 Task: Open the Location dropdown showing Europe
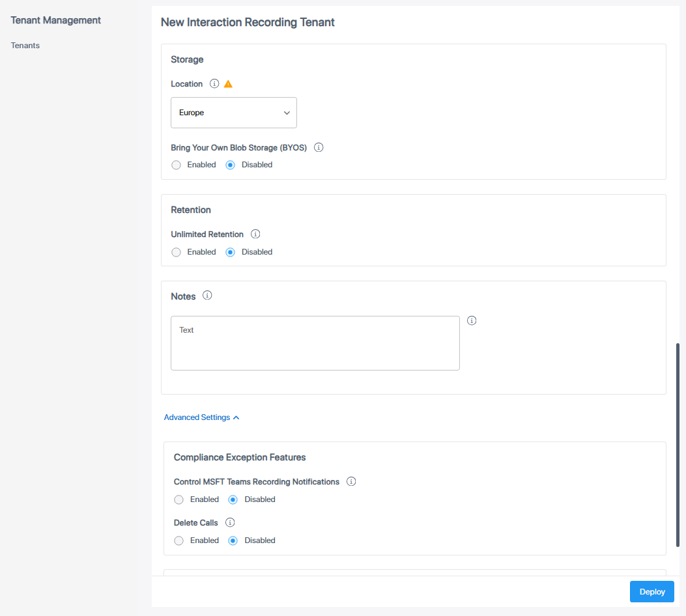[x=233, y=113]
